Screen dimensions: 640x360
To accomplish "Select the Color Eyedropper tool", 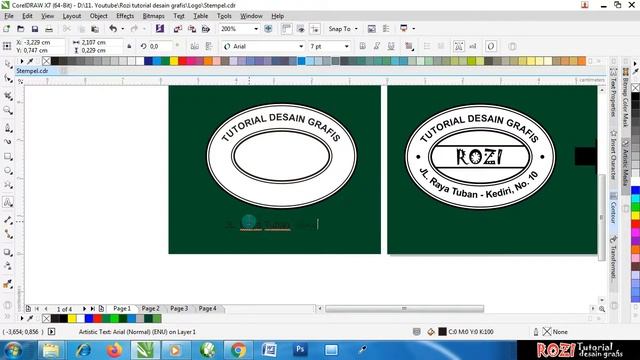I will point(8,284).
